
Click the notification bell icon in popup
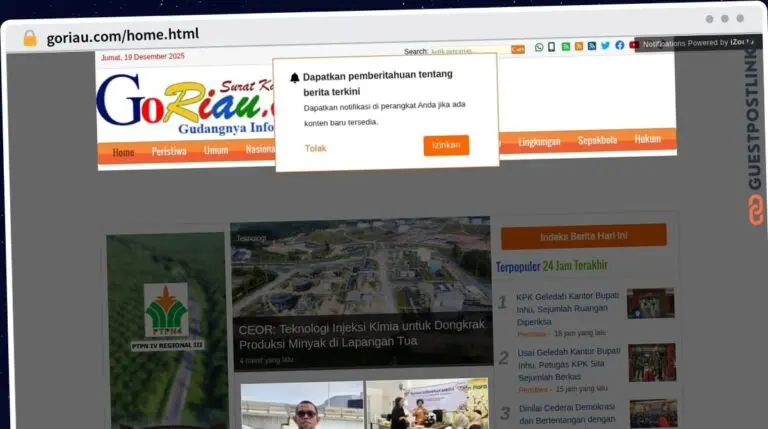click(x=294, y=78)
